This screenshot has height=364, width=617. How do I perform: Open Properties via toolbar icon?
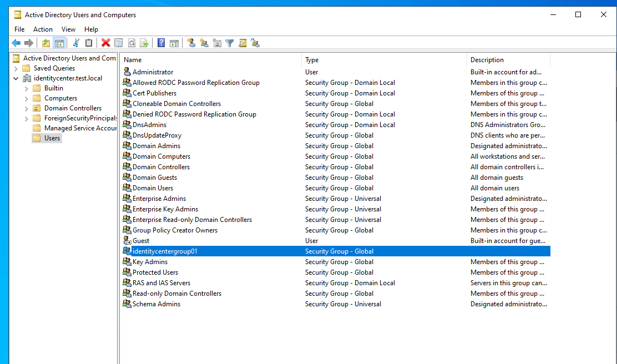click(118, 43)
